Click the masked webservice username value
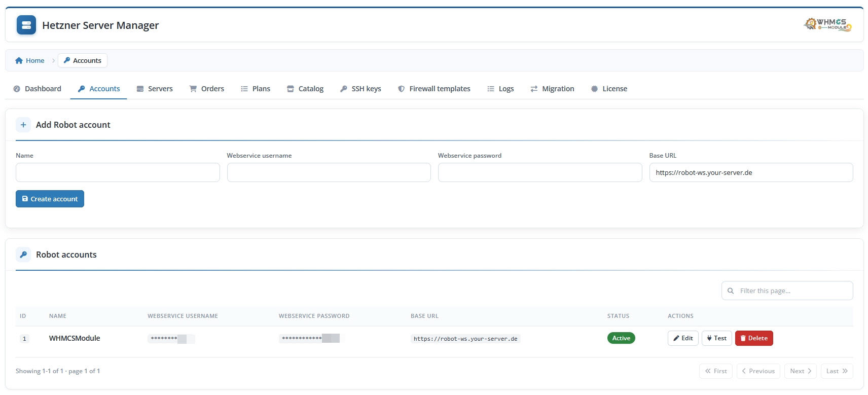Screen dimensions: 868x395 coord(171,339)
